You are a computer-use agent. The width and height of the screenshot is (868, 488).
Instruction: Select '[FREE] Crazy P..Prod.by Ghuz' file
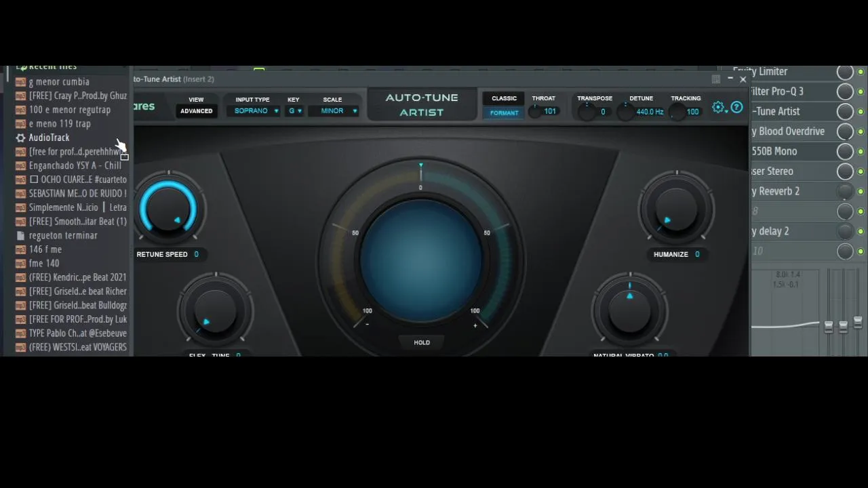[x=78, y=96]
